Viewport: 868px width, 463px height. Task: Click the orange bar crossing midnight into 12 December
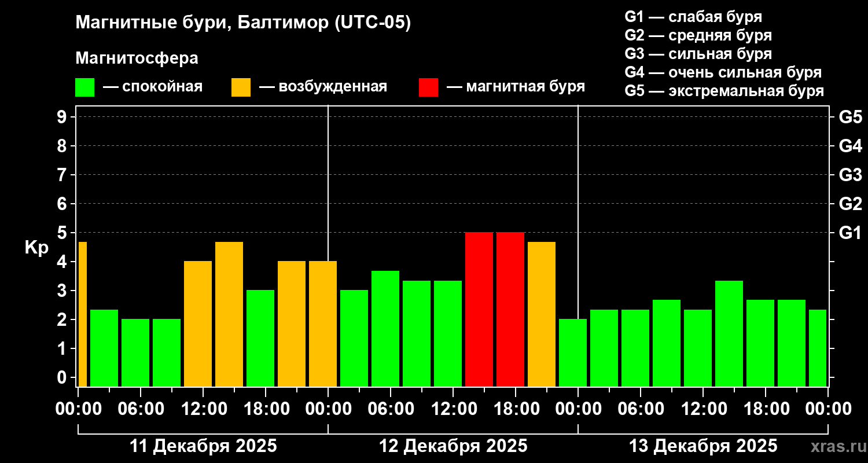coord(323,324)
